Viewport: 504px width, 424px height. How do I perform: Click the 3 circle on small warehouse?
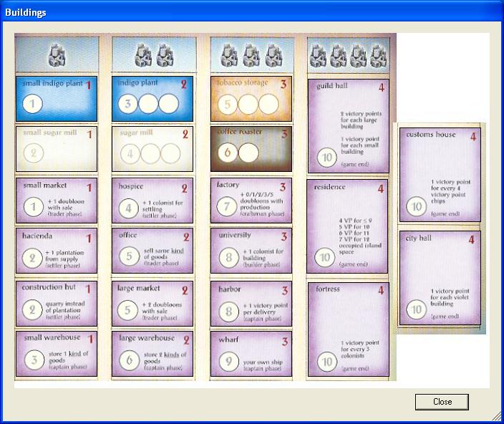click(34, 360)
